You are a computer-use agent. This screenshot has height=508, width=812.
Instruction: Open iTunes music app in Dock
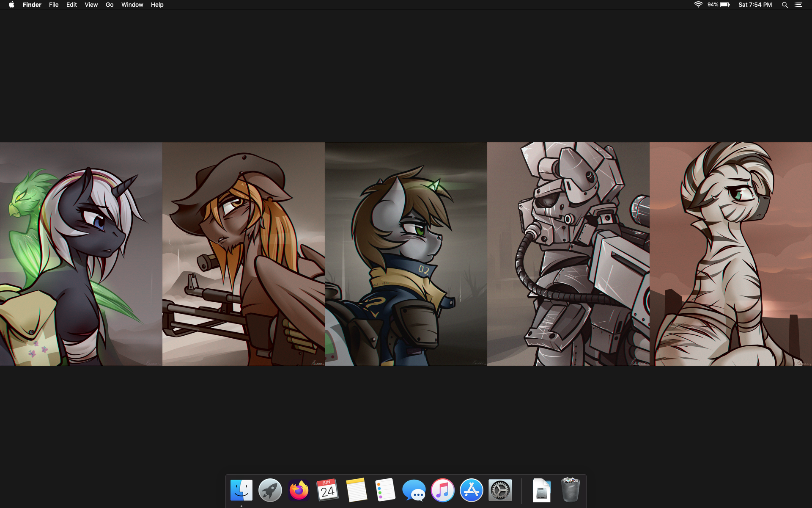pos(443,490)
